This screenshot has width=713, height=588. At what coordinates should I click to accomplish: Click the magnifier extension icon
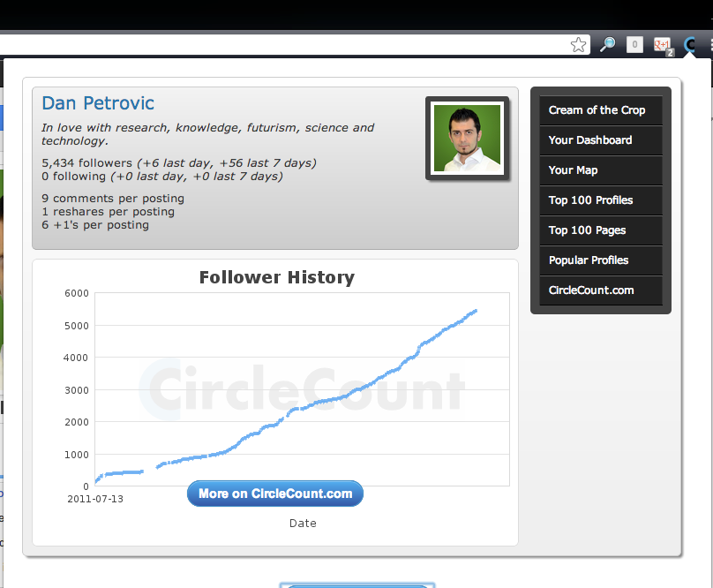607,45
